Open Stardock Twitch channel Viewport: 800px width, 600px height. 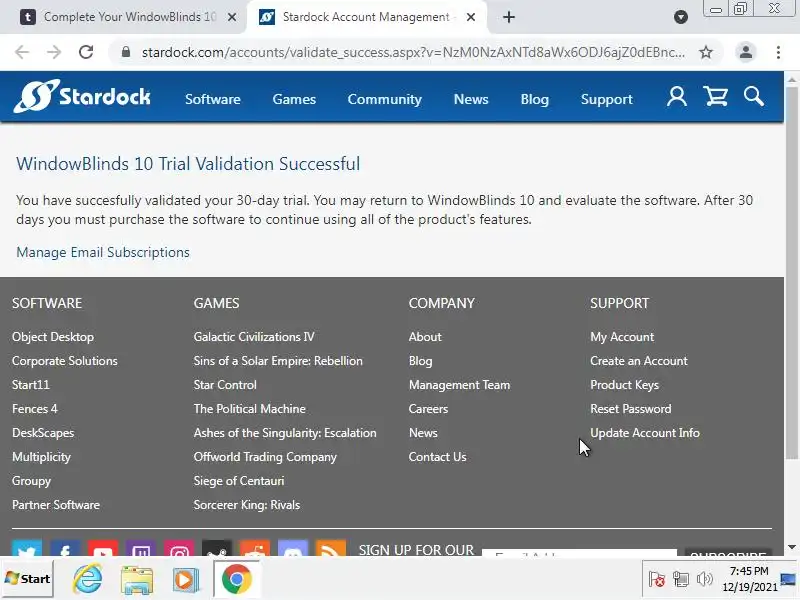coord(141,548)
